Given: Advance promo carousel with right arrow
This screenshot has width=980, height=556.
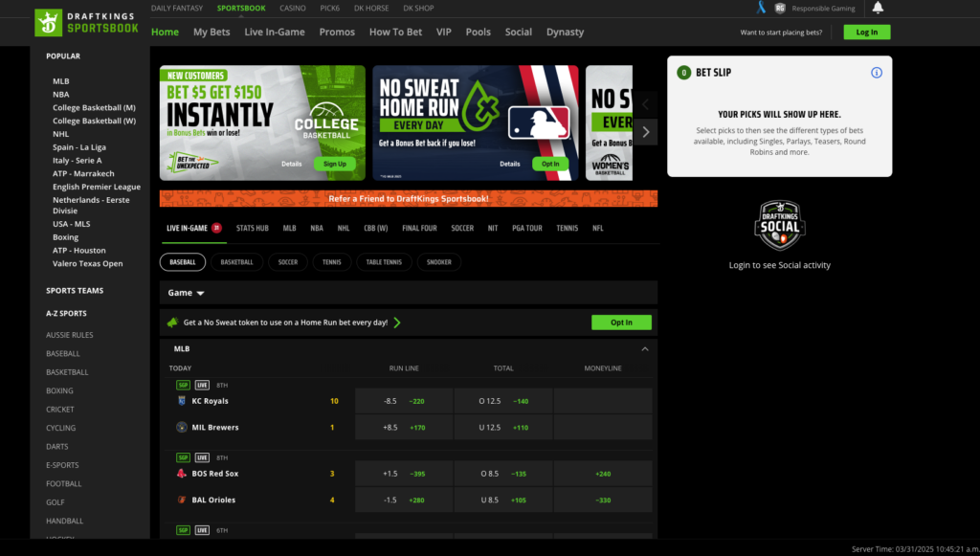Looking at the screenshot, I should click(x=646, y=132).
